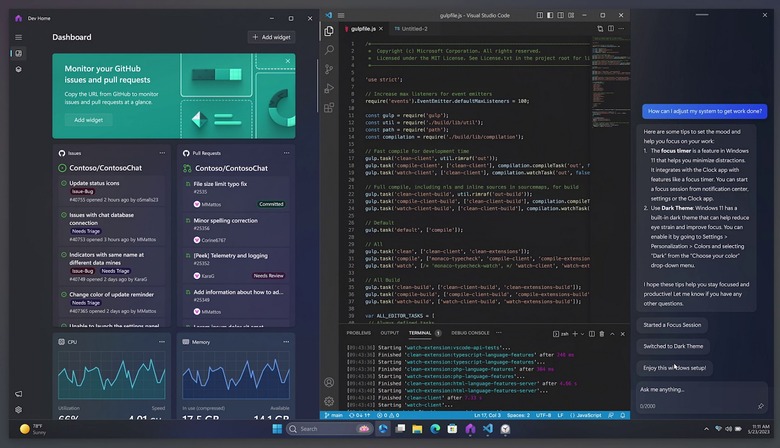Expand the terminal launch profile dropdown arrow
The height and width of the screenshot is (448, 780).
pyautogui.click(x=583, y=334)
